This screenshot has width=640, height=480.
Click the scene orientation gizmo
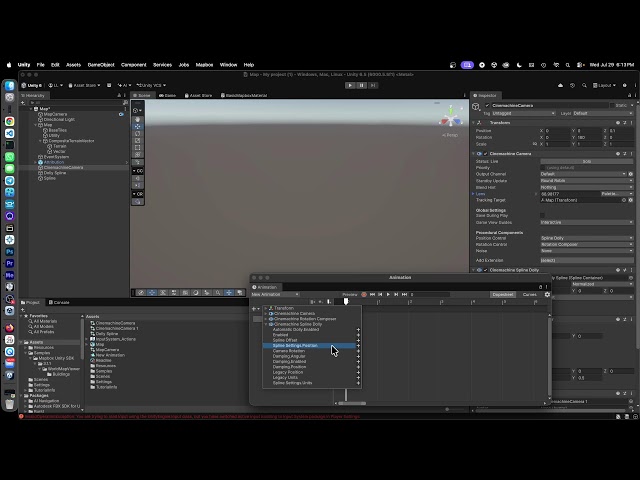pyautogui.click(x=451, y=118)
